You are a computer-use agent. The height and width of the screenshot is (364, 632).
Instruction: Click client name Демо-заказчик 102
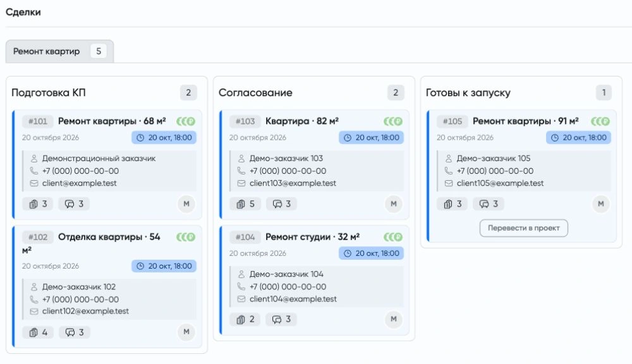coord(78,287)
